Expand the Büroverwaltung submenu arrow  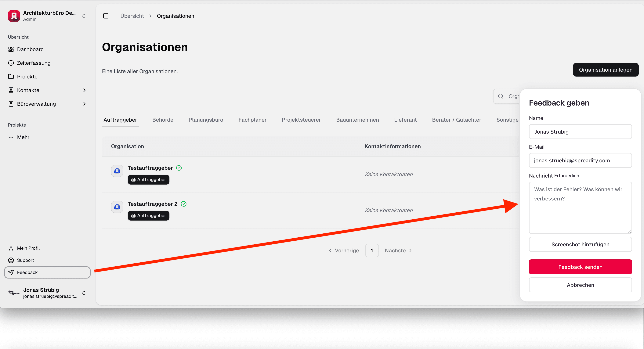85,104
